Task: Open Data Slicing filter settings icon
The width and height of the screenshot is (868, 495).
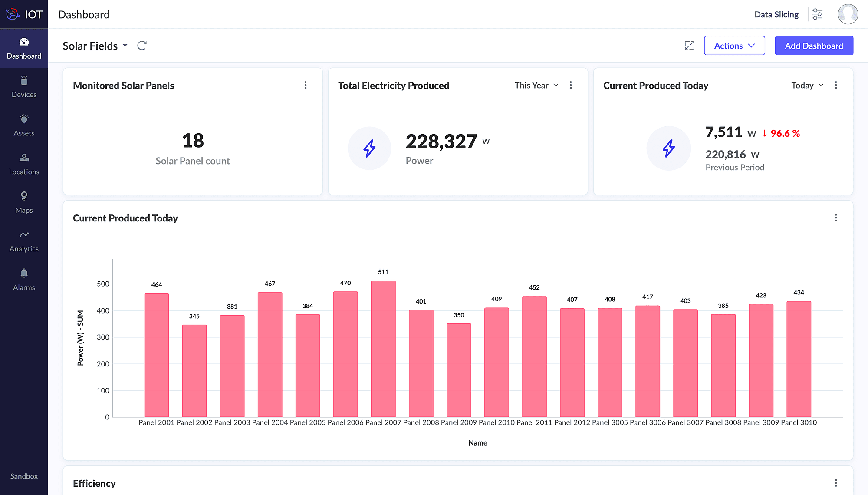Action: click(817, 14)
